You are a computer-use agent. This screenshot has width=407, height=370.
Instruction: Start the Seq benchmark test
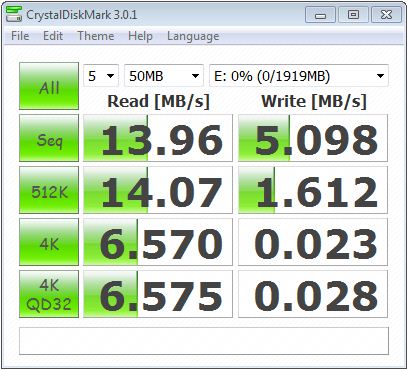49,138
